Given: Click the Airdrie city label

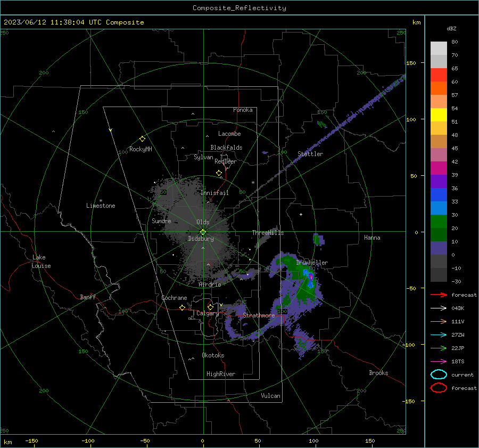Looking at the screenshot, I should click(210, 284).
